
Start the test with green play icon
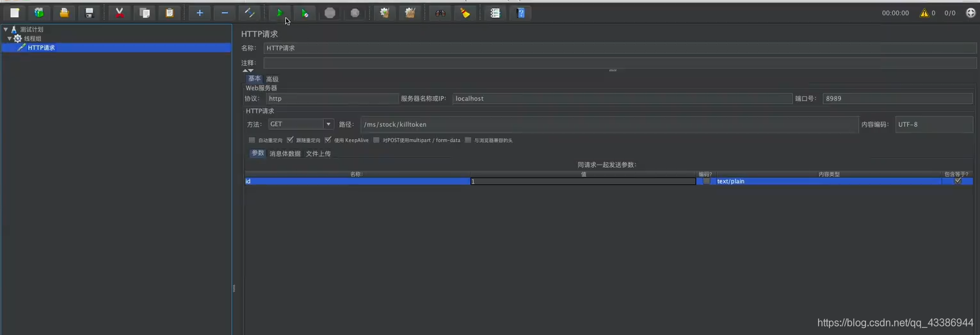click(x=280, y=13)
